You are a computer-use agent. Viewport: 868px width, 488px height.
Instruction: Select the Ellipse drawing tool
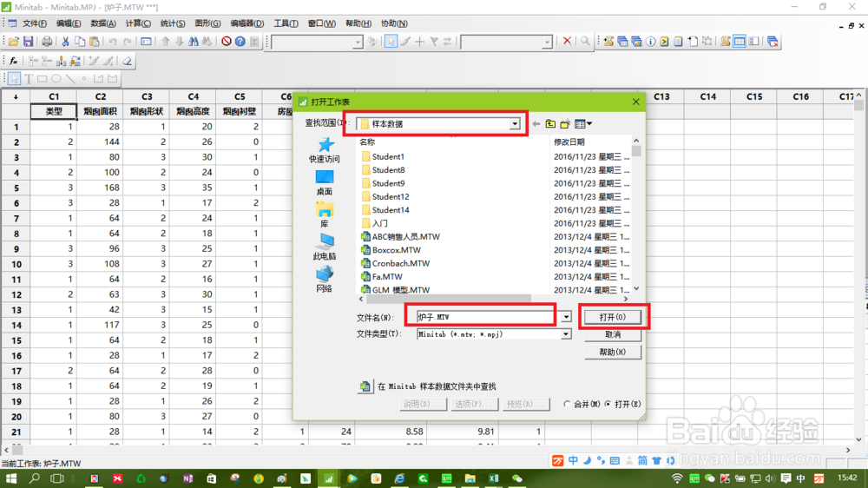pyautogui.click(x=56, y=79)
